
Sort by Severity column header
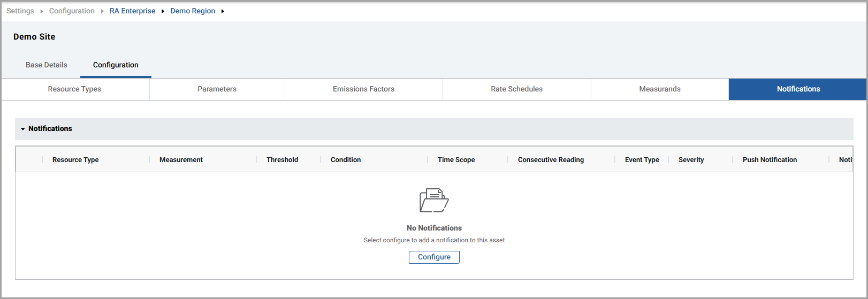click(x=691, y=160)
